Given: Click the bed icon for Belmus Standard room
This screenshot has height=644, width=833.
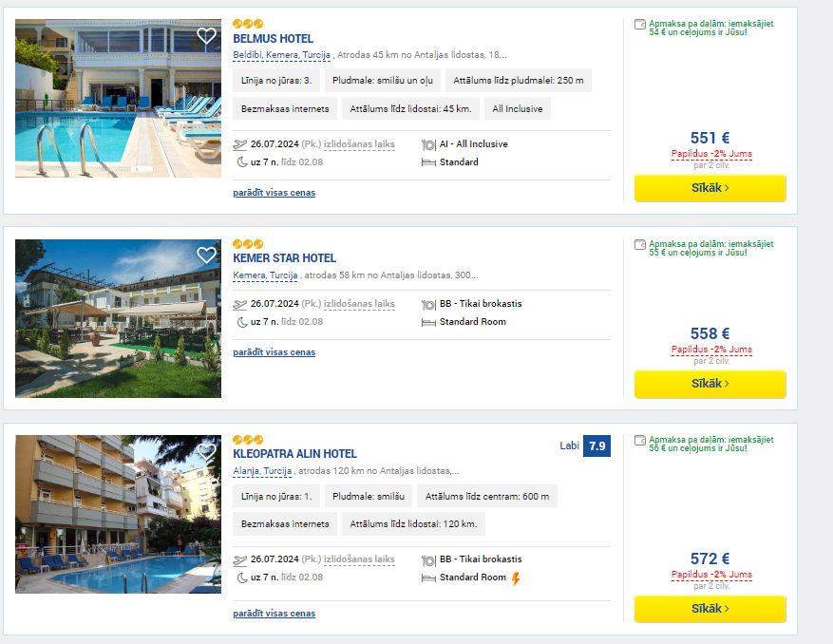Looking at the screenshot, I should 428,162.
